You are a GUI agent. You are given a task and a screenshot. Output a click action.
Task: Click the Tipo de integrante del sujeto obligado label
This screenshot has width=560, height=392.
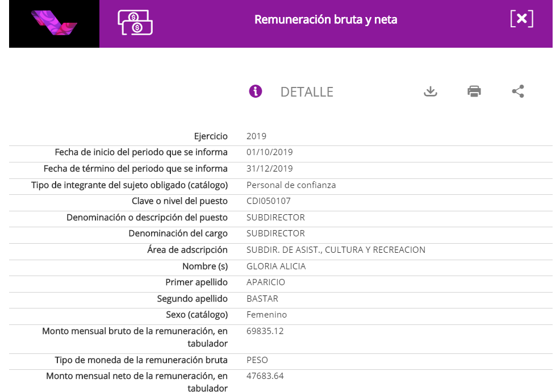129,185
